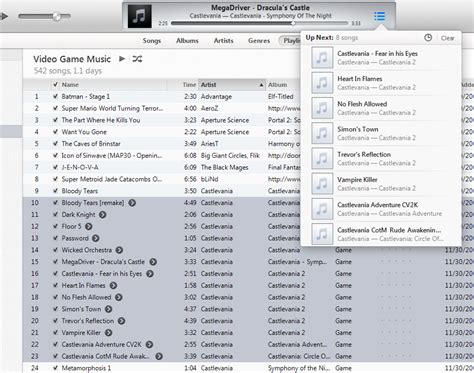Shuffle the Video Game Music playlist

(x=137, y=59)
